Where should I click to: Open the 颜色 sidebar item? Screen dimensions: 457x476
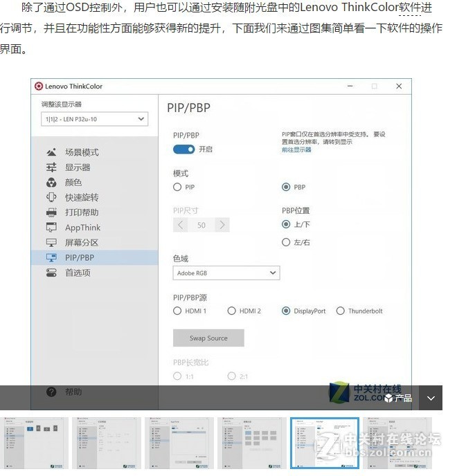point(73,183)
